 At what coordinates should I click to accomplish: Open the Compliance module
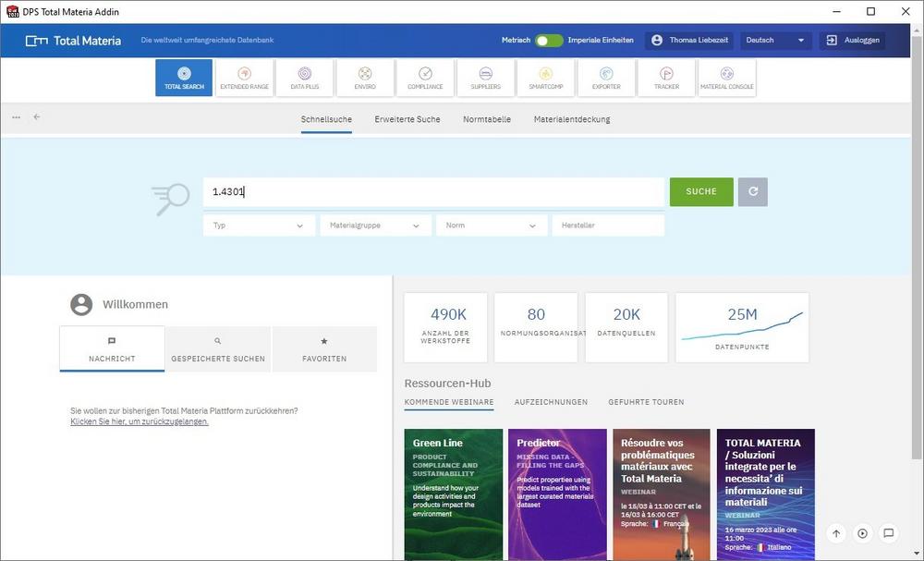425,78
